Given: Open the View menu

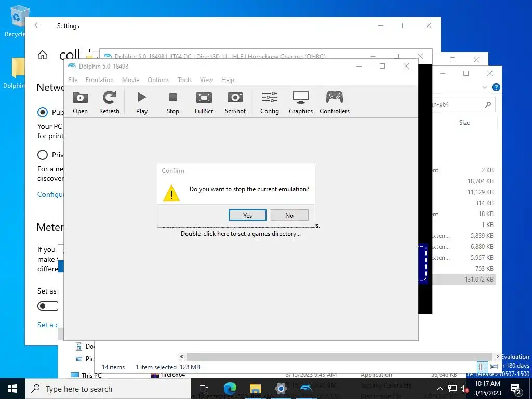Looking at the screenshot, I should point(206,79).
